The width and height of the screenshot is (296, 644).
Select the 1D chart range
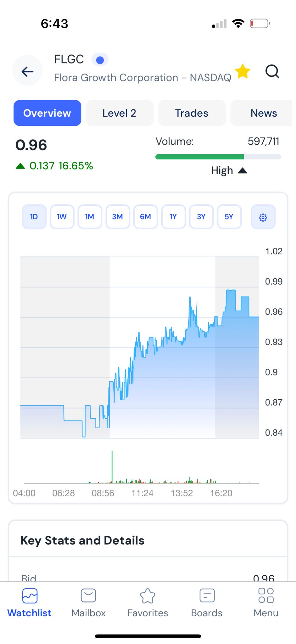click(x=34, y=217)
